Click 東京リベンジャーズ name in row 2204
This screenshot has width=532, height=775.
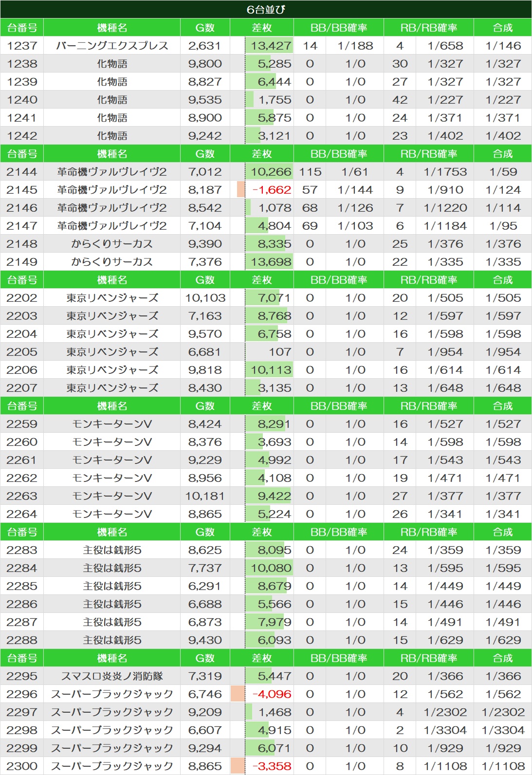tap(112, 334)
